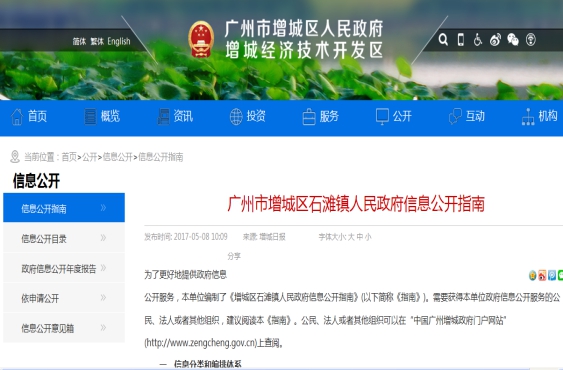Click the URL http://www.zengcheng.gov.cn
The image size is (563, 370).
(201, 343)
